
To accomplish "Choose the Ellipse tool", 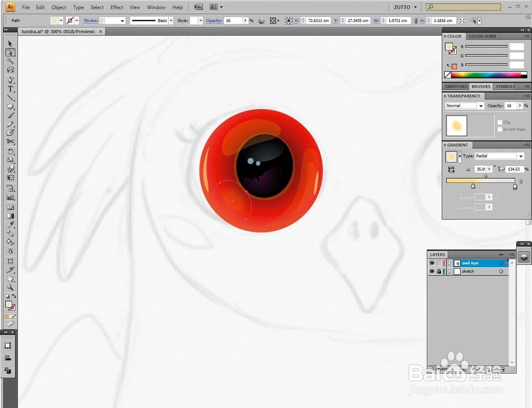I will pos(10,106).
